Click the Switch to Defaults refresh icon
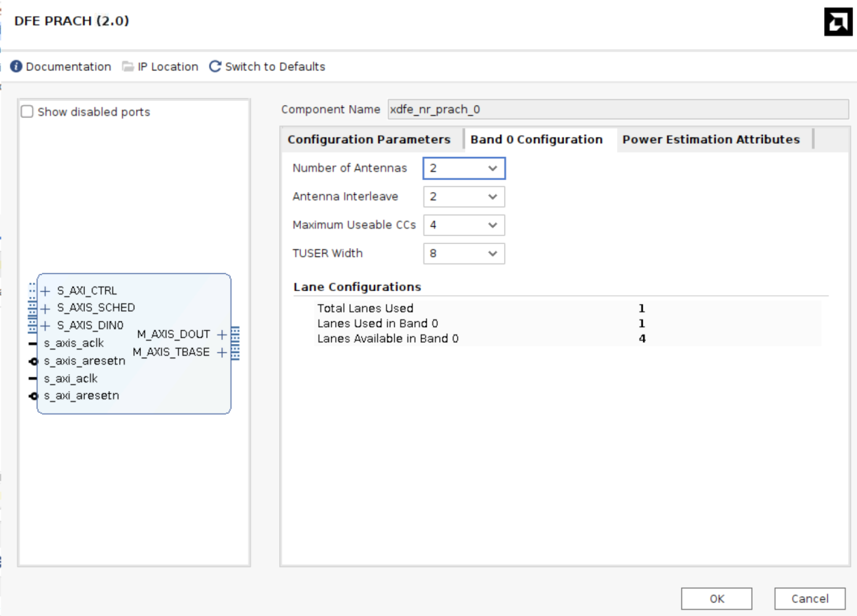The height and width of the screenshot is (616, 857). tap(215, 67)
